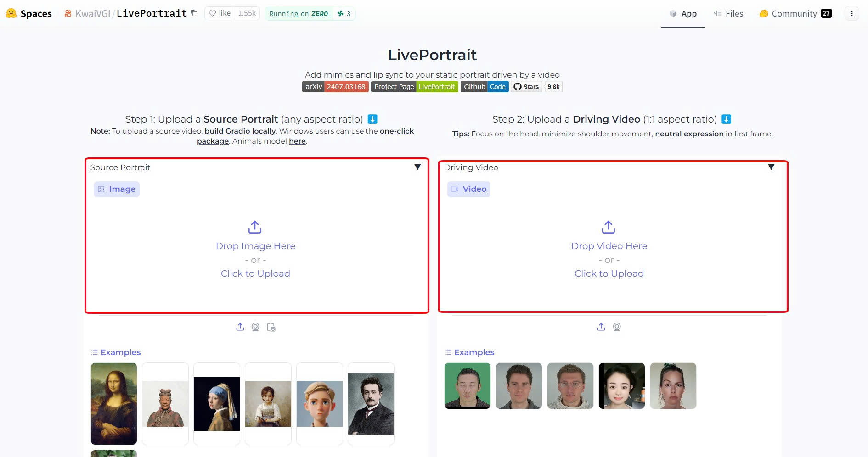Select upload source under Driving Video
This screenshot has width=868, height=457.
click(601, 327)
